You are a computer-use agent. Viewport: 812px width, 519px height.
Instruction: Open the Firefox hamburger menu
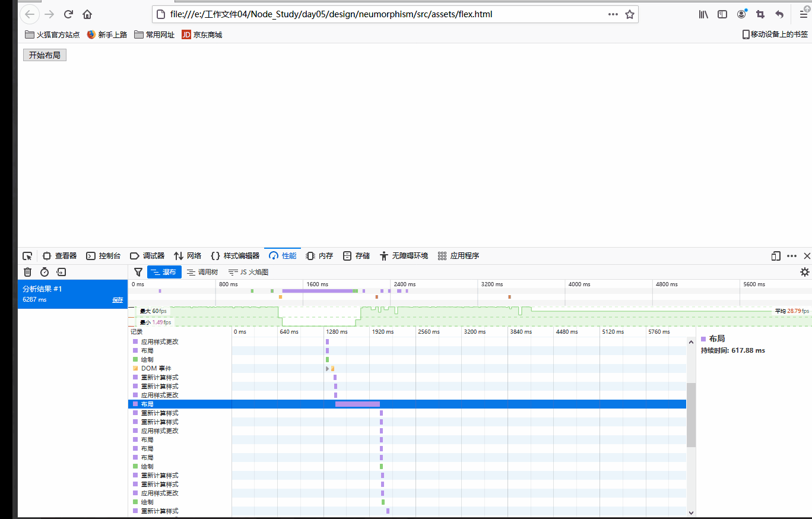point(803,14)
